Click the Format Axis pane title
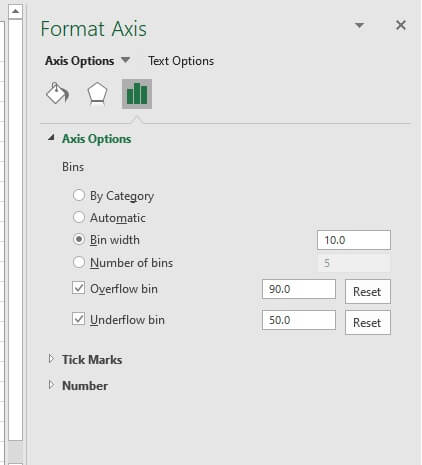This screenshot has width=422, height=465. coord(93,29)
